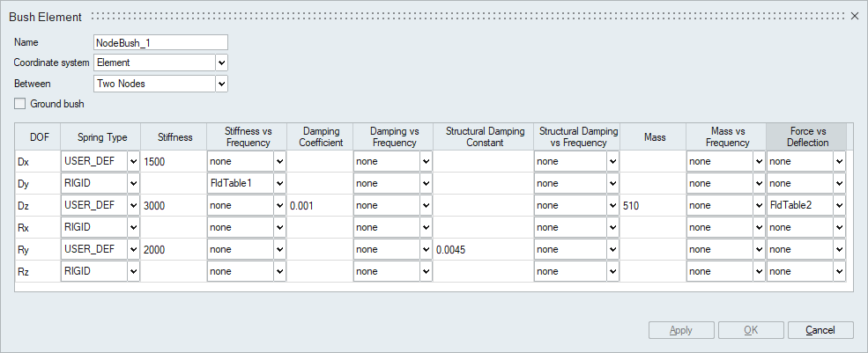Select the Dz Mass cell showing 510
This screenshot has width=868, height=353.
coord(651,206)
